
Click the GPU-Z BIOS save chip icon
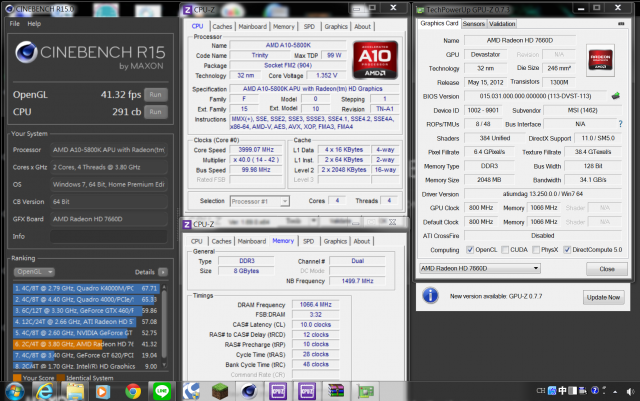[x=616, y=96]
